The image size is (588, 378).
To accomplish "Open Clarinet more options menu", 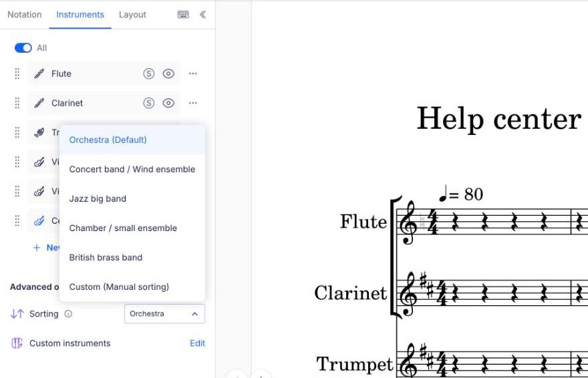I will point(193,103).
